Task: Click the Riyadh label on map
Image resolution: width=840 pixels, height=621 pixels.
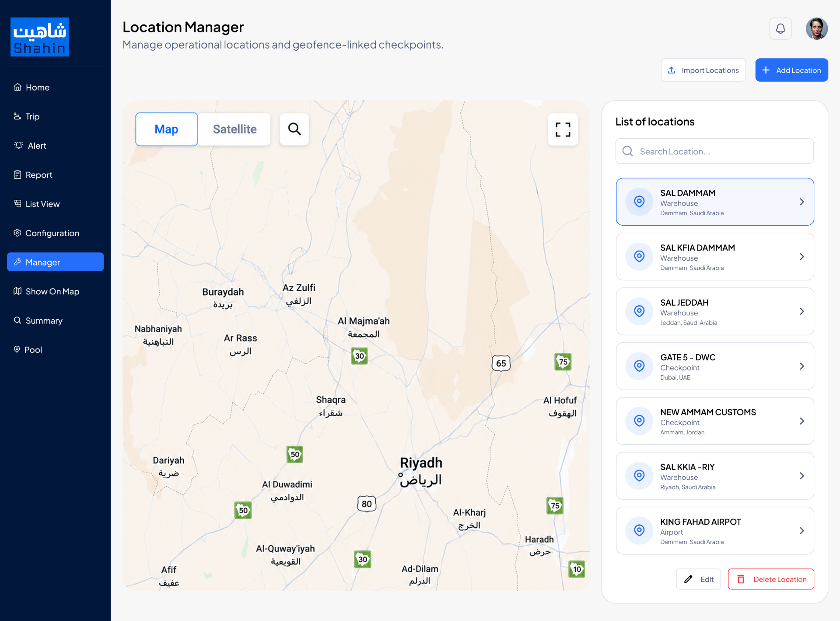Action: 421,471
